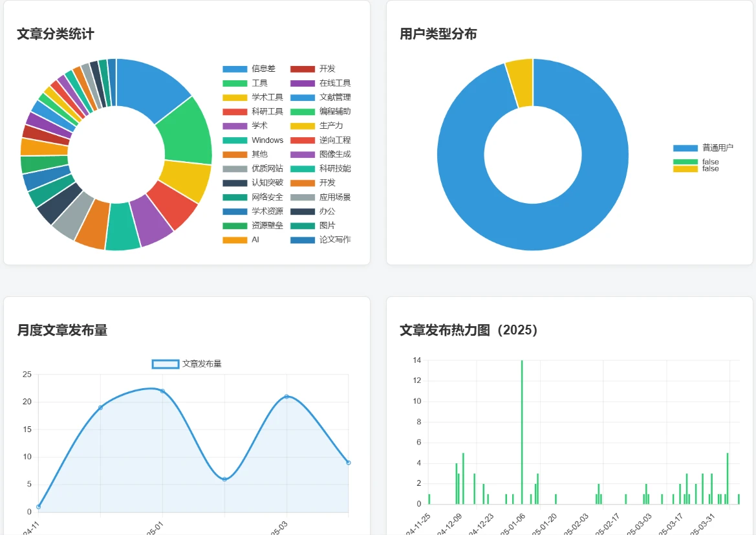Viewport: 756px width, 535px height.
Task: Click the red marker next to 科研工具
Action: click(x=234, y=111)
